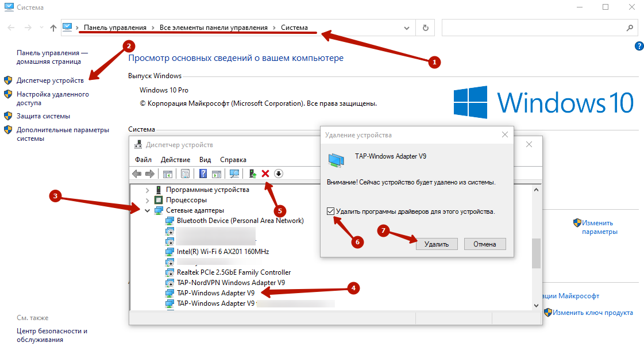Open Диспетчер устройств link
This screenshot has height=354, width=644.
tap(50, 80)
